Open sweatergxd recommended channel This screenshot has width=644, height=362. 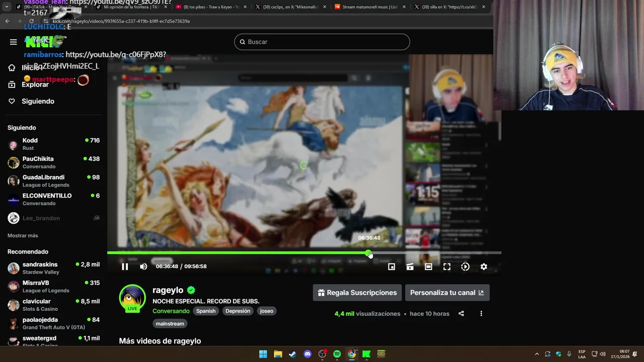pyautogui.click(x=53, y=340)
